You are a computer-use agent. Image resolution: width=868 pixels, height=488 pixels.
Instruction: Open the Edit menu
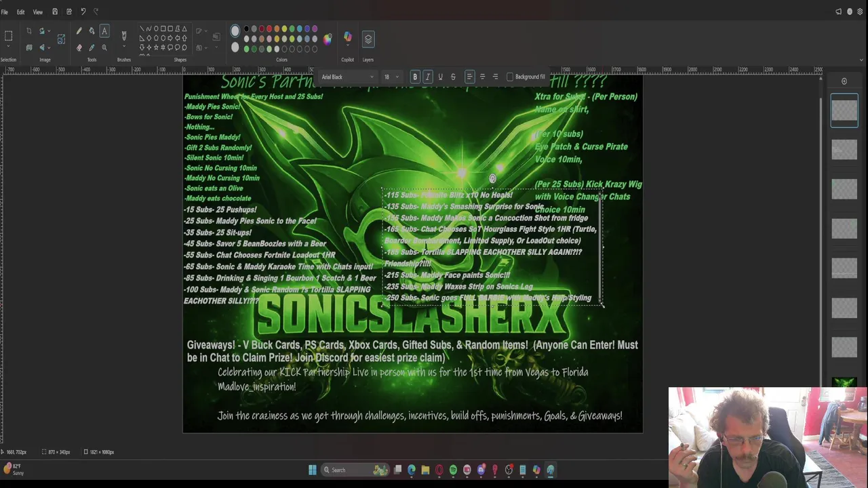(x=20, y=12)
